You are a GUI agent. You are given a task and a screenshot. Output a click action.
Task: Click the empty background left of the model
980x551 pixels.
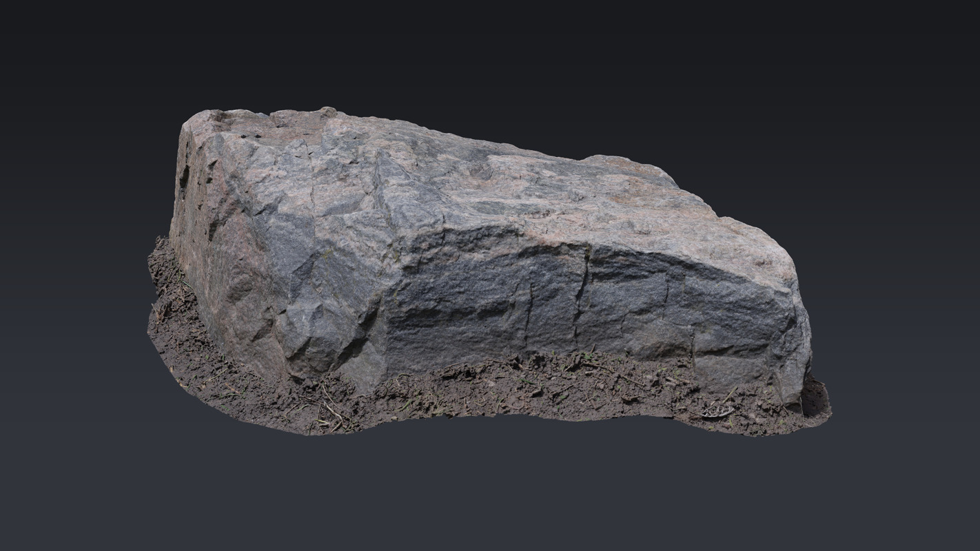[69, 275]
